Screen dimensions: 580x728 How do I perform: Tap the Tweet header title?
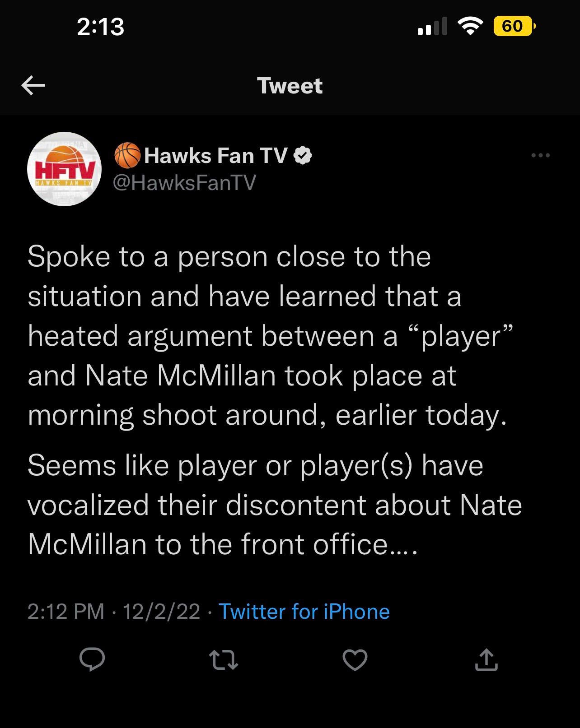pos(290,86)
